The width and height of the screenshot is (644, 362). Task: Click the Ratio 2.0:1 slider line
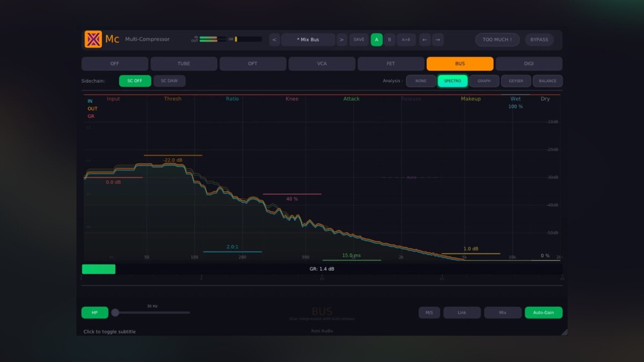[232, 252]
